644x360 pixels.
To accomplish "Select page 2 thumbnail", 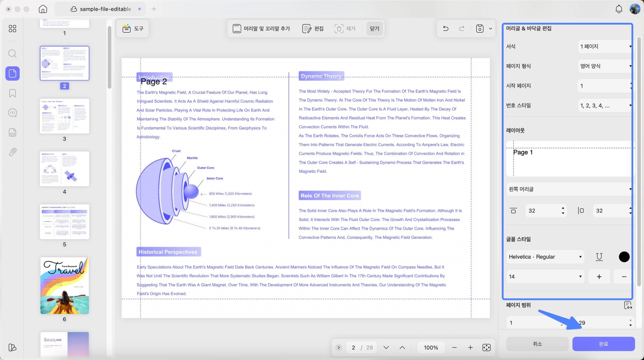I will [64, 63].
